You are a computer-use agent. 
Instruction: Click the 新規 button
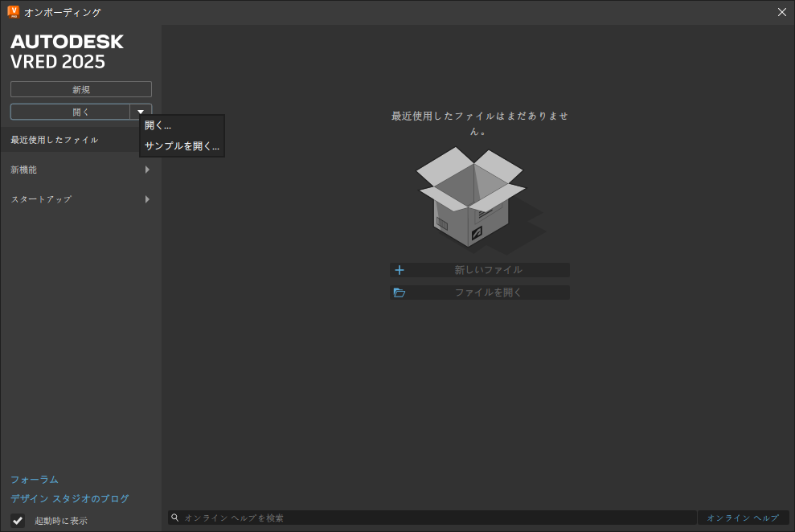click(x=80, y=89)
